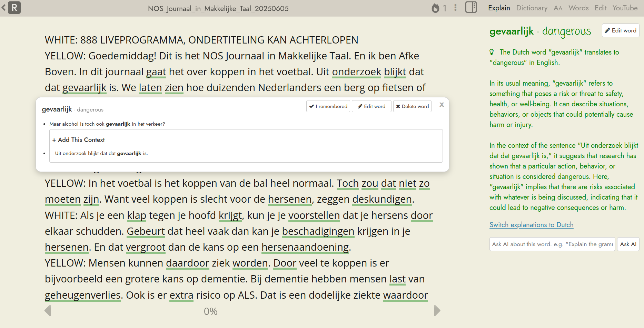Image resolution: width=644 pixels, height=328 pixels.
Task: Click the document title NOS_Journaal_in_Makkelijke_Taal_20250605
Action: (x=218, y=8)
